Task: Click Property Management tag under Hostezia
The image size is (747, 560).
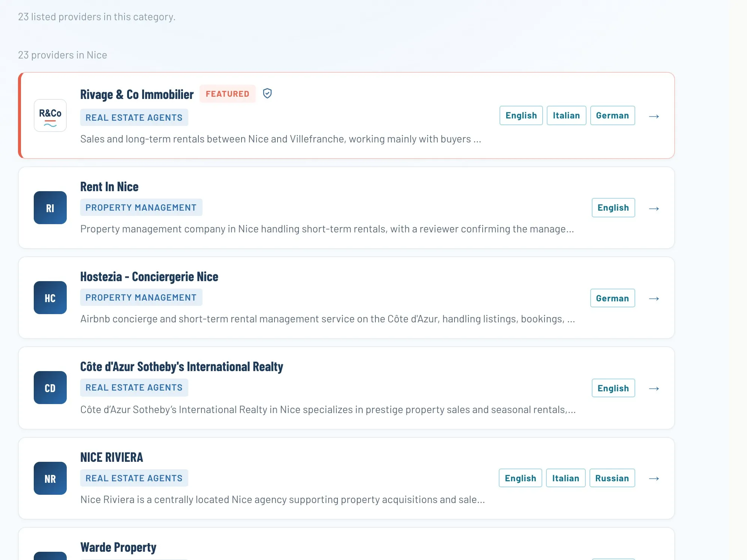Action: coord(141,298)
